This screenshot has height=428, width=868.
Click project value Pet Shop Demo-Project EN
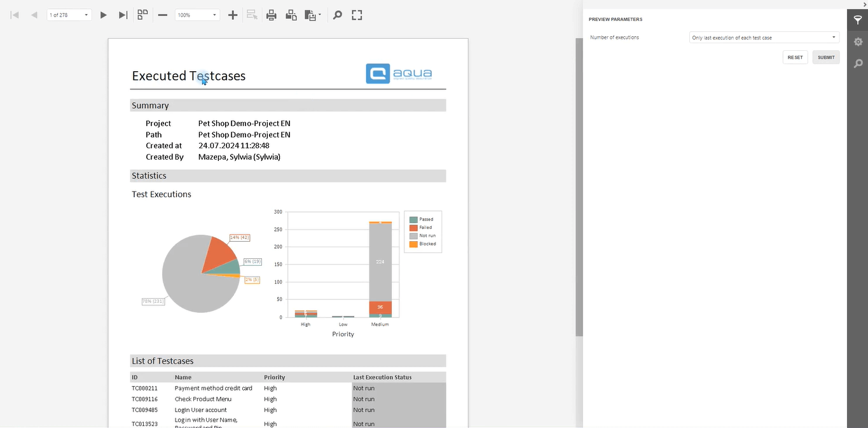tap(244, 123)
